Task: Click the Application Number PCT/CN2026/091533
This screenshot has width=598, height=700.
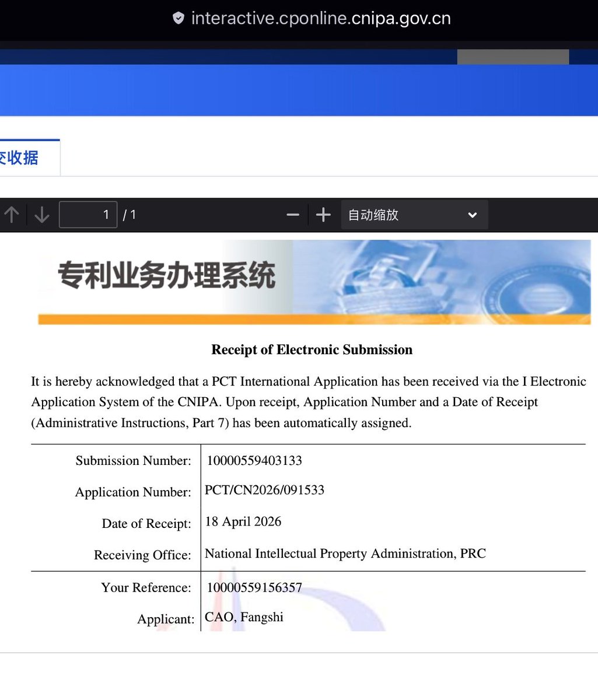Action: [264, 490]
